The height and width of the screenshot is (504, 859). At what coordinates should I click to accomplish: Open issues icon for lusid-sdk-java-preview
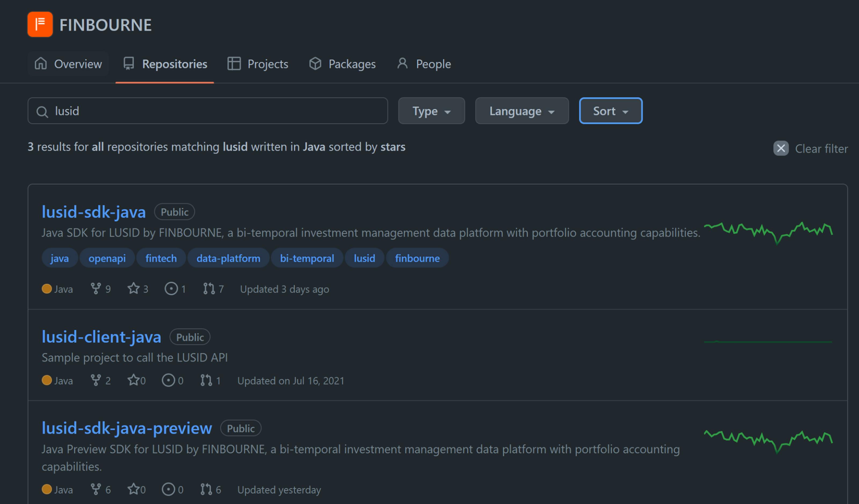168,489
